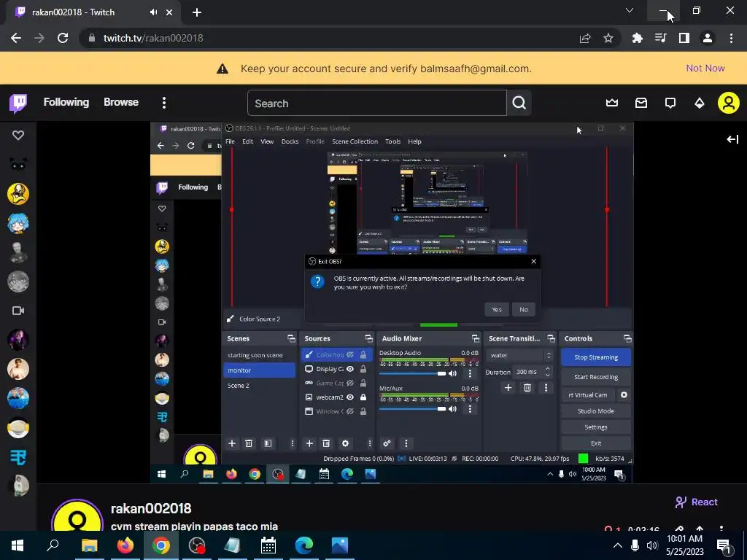Open Desktop Audio three-dot options menu
This screenshot has width=747, height=560.
pos(470,373)
